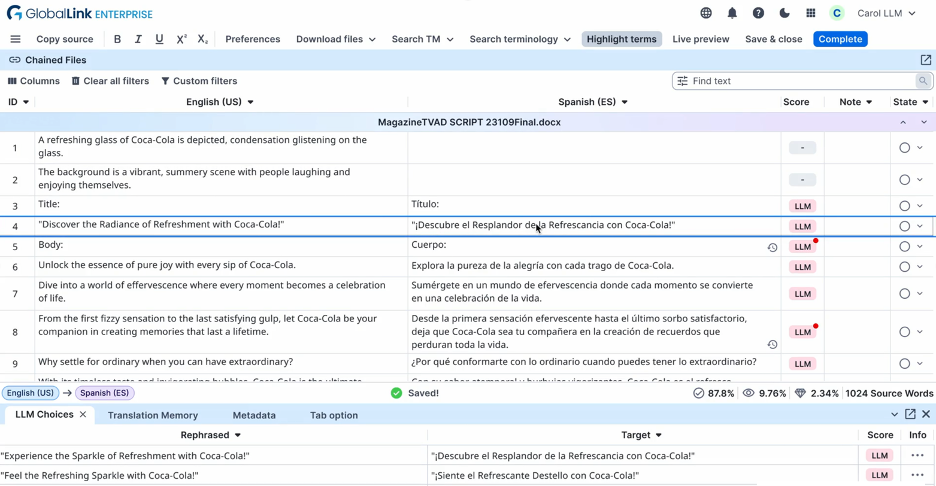Viewport: 936px width, 486px height.
Task: Apply superscript formatting
Action: [181, 39]
